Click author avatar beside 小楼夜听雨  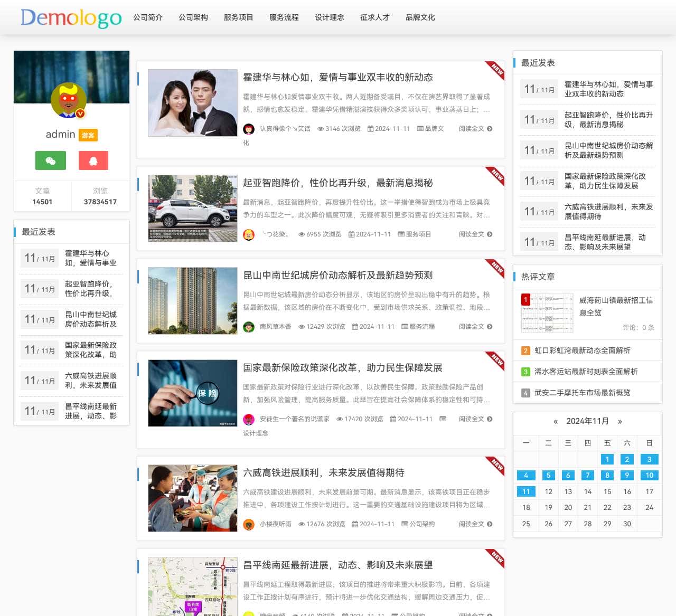click(x=249, y=524)
